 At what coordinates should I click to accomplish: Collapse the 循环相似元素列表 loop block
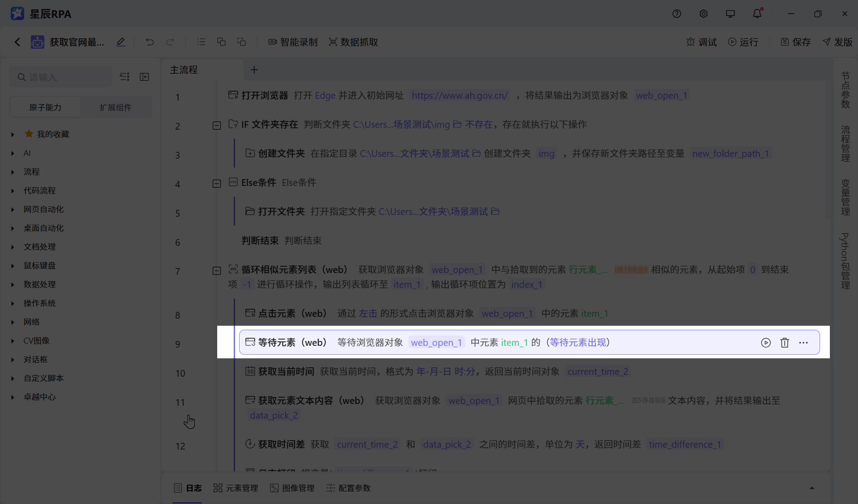pos(217,271)
